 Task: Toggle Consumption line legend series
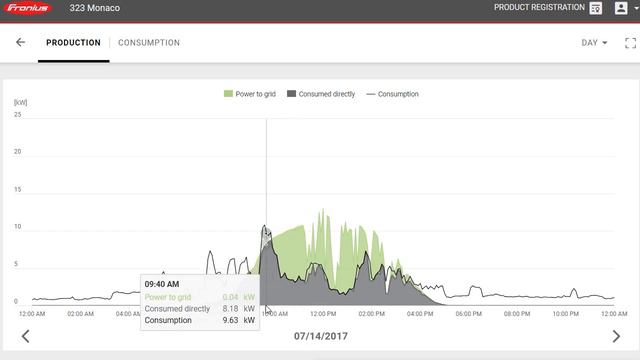[x=392, y=94]
